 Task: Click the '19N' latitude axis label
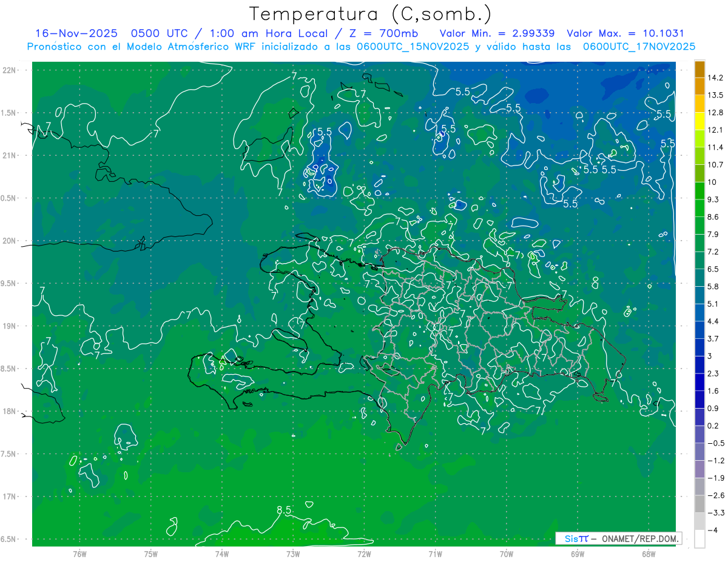pos(10,326)
